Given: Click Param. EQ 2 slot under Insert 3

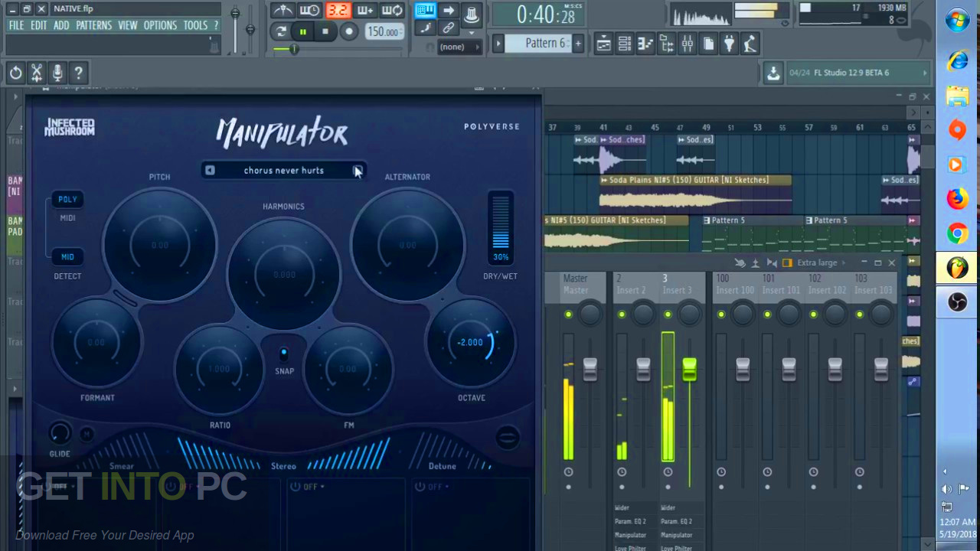Looking at the screenshot, I should [676, 521].
